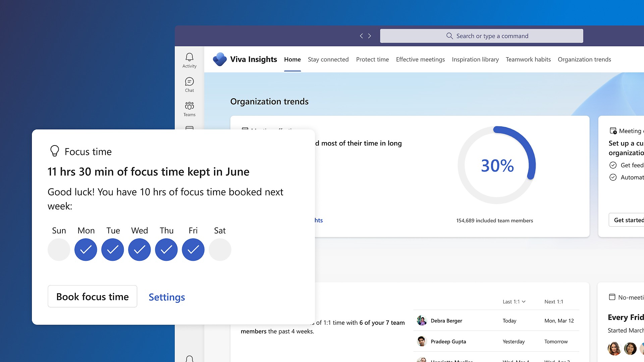Viewport: 644px width, 362px height.
Task: Open the Activity bell icon
Action: pyautogui.click(x=190, y=60)
